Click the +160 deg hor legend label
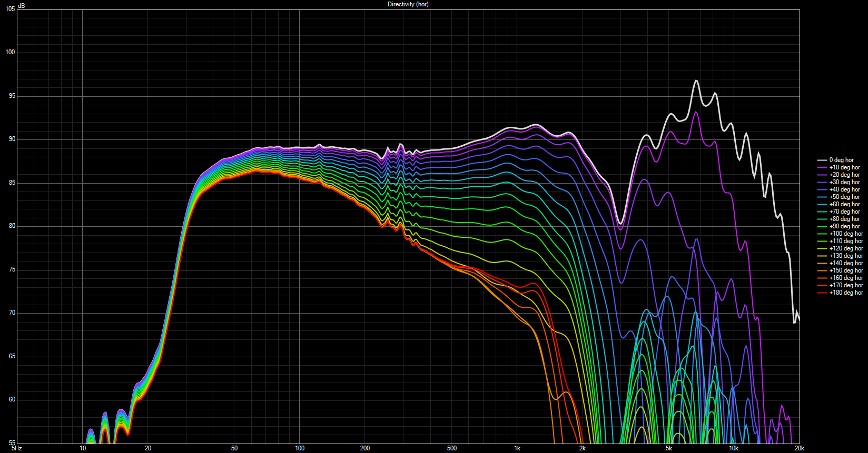Screen dimensions: 868x453 click(x=846, y=278)
